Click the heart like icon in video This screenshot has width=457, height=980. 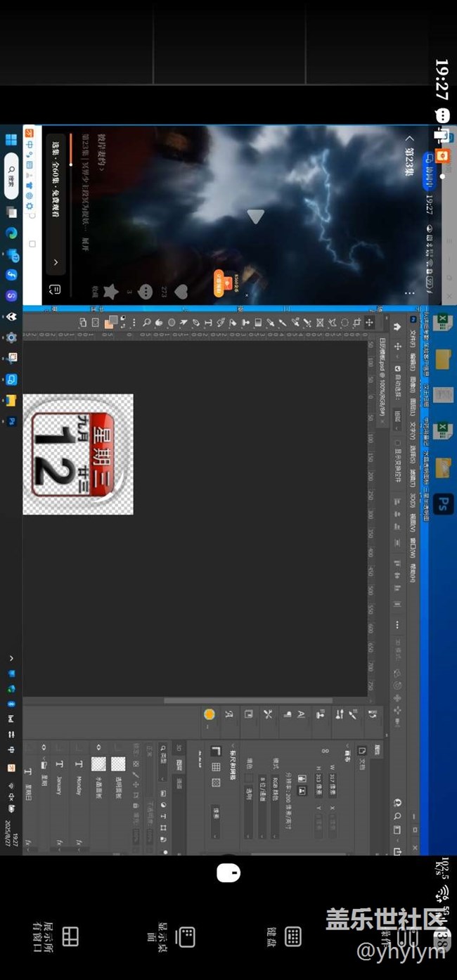[x=181, y=291]
